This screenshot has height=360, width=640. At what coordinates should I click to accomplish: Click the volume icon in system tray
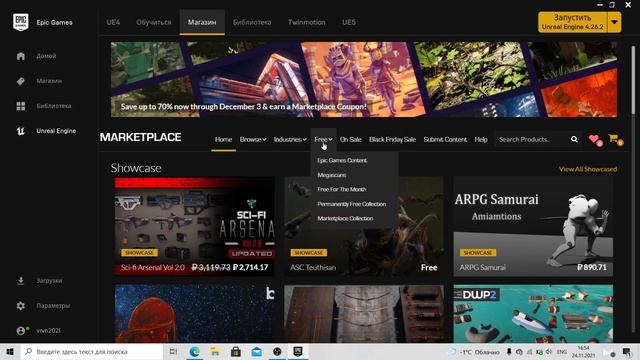pyautogui.click(x=549, y=351)
